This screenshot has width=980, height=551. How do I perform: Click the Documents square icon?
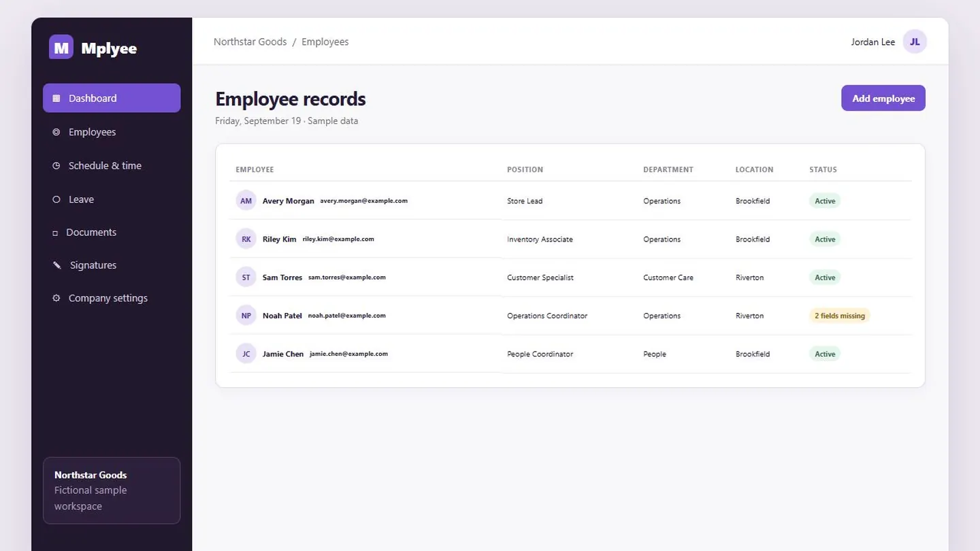coord(55,233)
